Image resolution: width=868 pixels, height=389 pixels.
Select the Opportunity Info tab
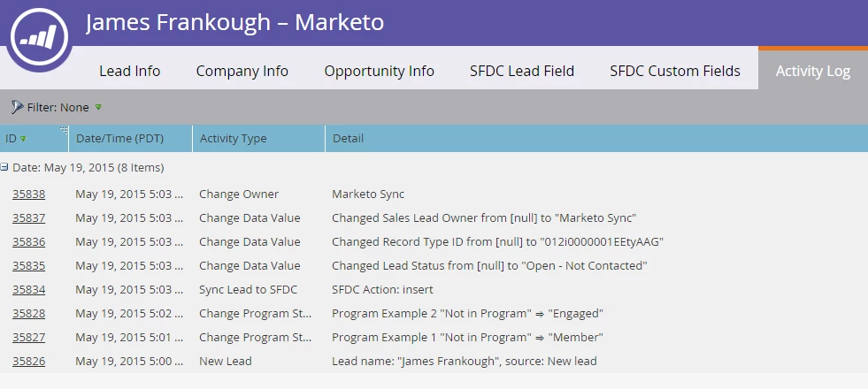click(x=380, y=71)
